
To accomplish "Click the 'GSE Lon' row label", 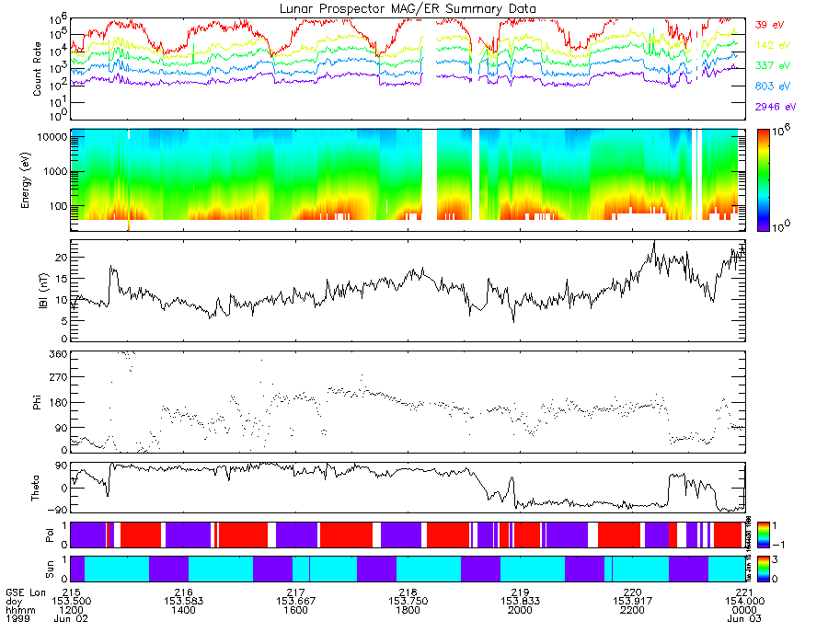I will (x=26, y=592).
